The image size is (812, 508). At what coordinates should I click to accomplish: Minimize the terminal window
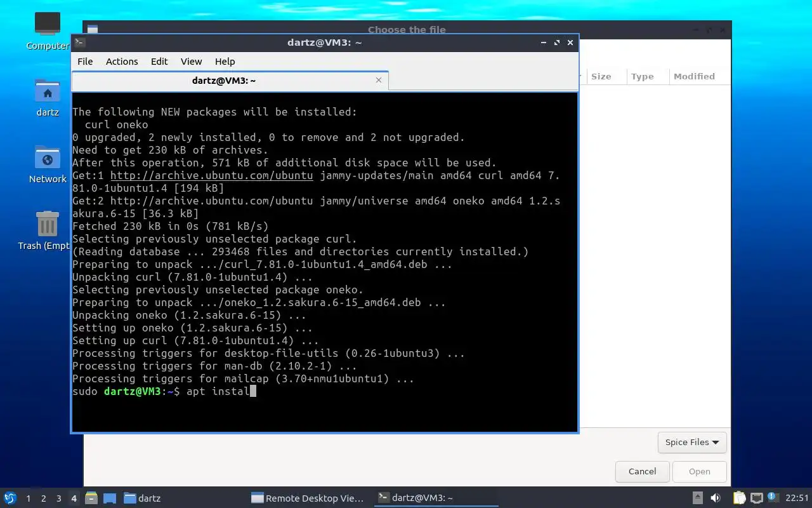(x=544, y=43)
